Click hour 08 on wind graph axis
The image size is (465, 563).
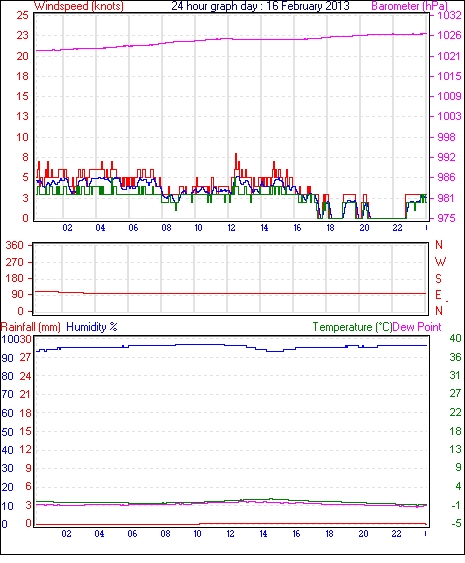[166, 228]
